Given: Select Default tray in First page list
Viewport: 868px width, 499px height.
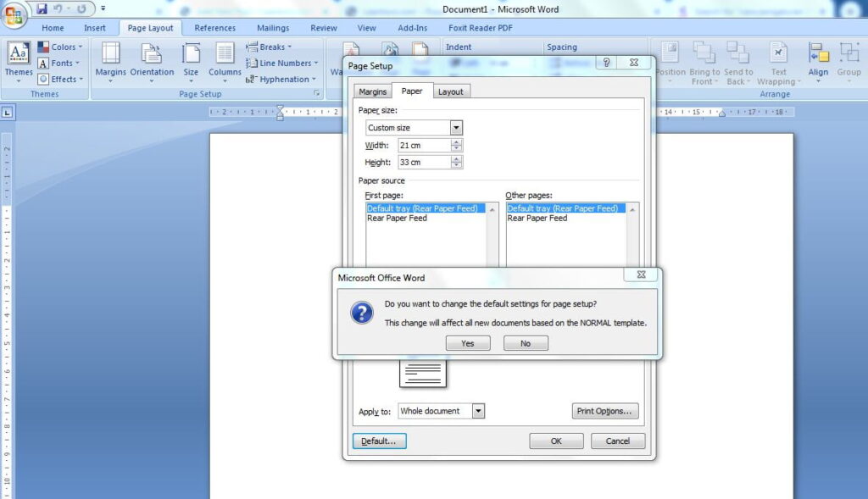Looking at the screenshot, I should [426, 208].
